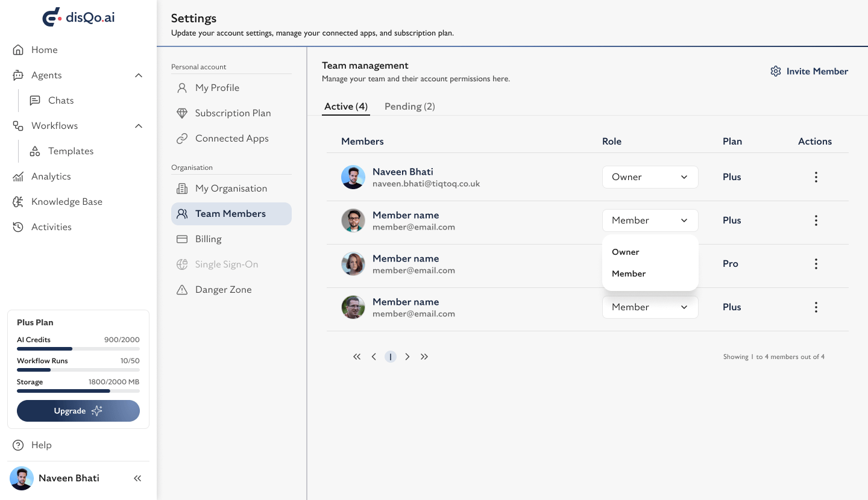868x500 pixels.
Task: Collapse the Workflows section chevron
Action: click(x=139, y=126)
